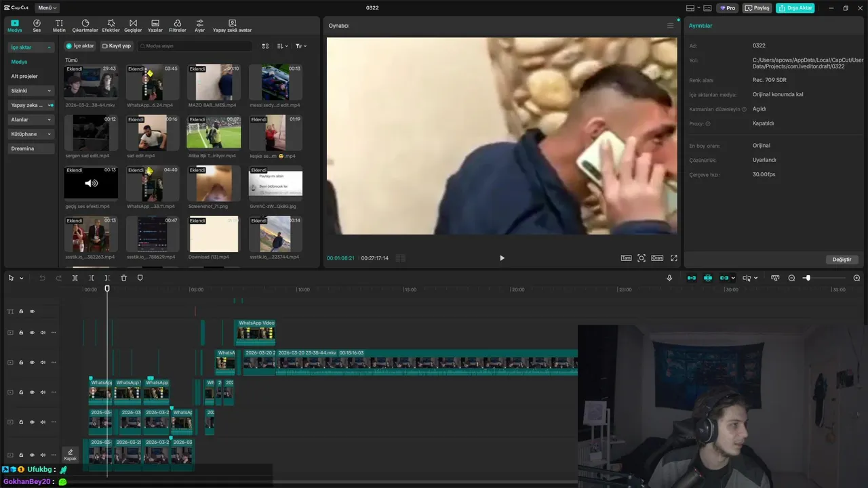Adjust the timeline zoom slider
Screen dimensions: 868x488
pos(808,278)
